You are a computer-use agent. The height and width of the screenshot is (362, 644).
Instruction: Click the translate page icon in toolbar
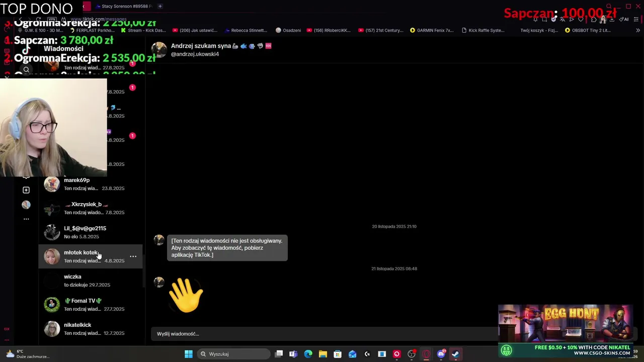pyautogui.click(x=562, y=19)
